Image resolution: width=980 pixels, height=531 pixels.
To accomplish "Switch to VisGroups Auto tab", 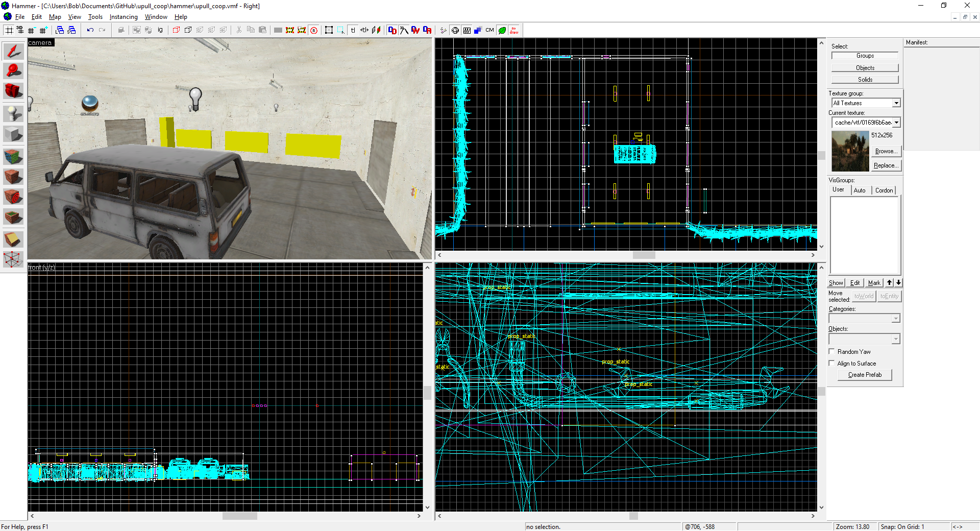I will click(x=860, y=190).
